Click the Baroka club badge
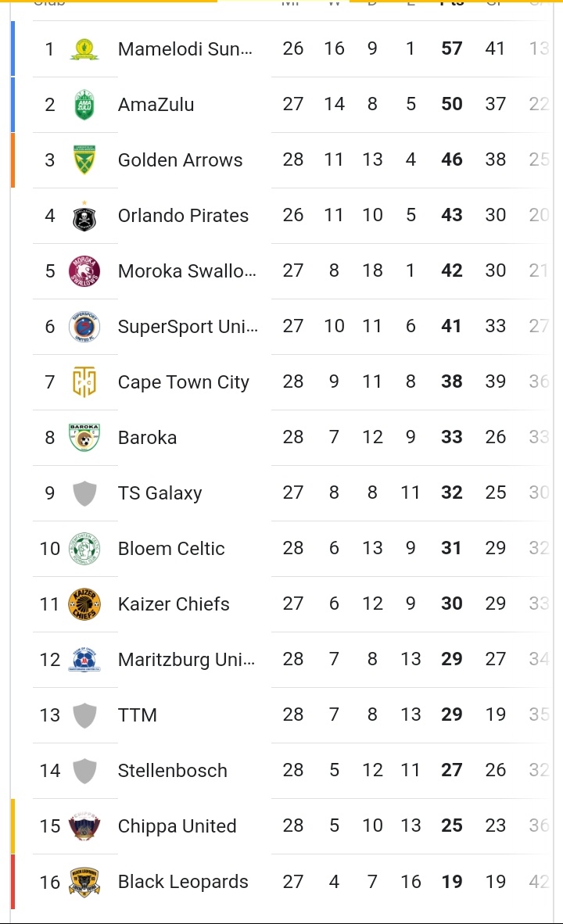563x924 pixels. tap(84, 438)
